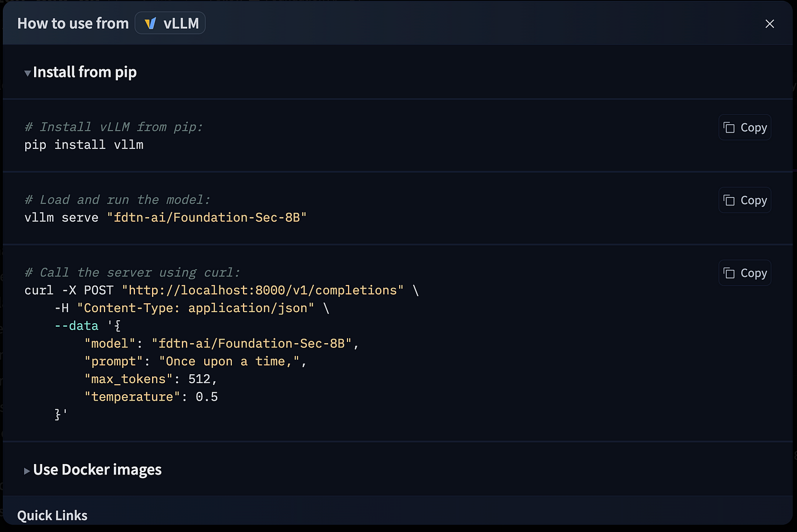Click the Content-Type application/json header string

click(x=195, y=308)
